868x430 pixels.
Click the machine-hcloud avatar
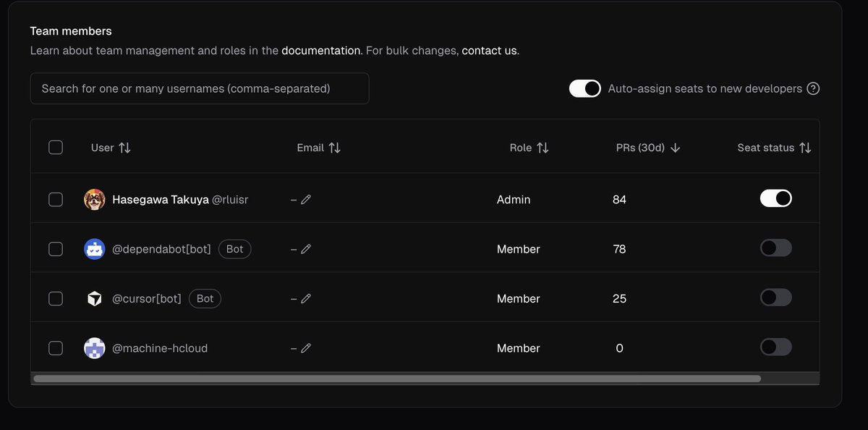[95, 348]
